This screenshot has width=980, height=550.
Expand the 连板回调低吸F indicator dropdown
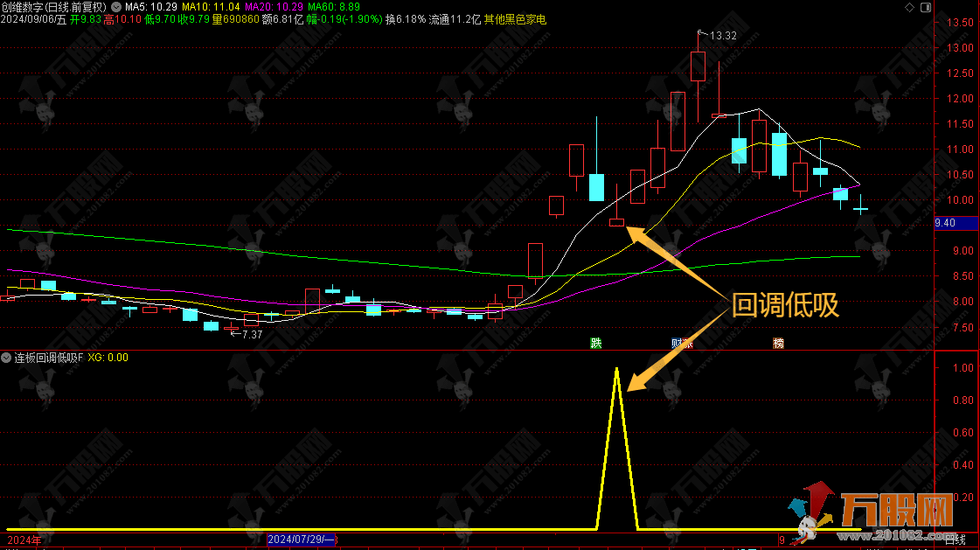[7, 358]
